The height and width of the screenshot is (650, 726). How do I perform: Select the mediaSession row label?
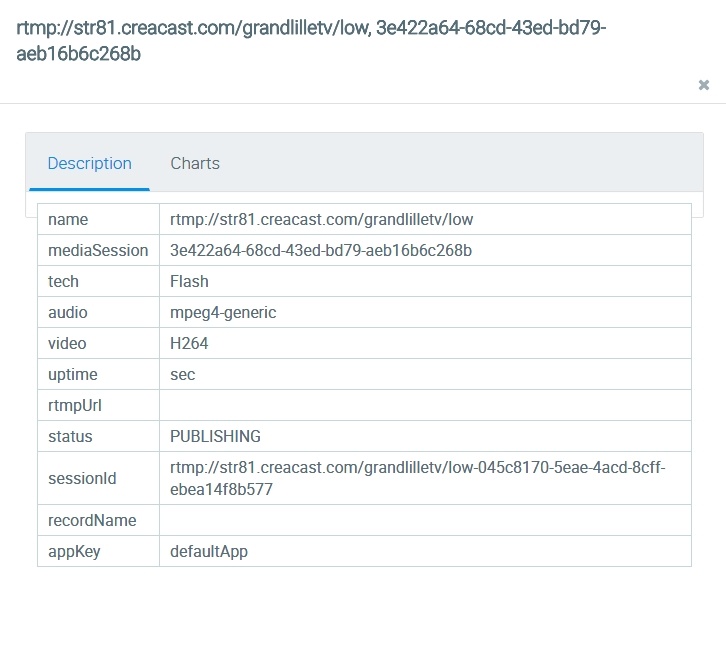pyautogui.click(x=98, y=250)
